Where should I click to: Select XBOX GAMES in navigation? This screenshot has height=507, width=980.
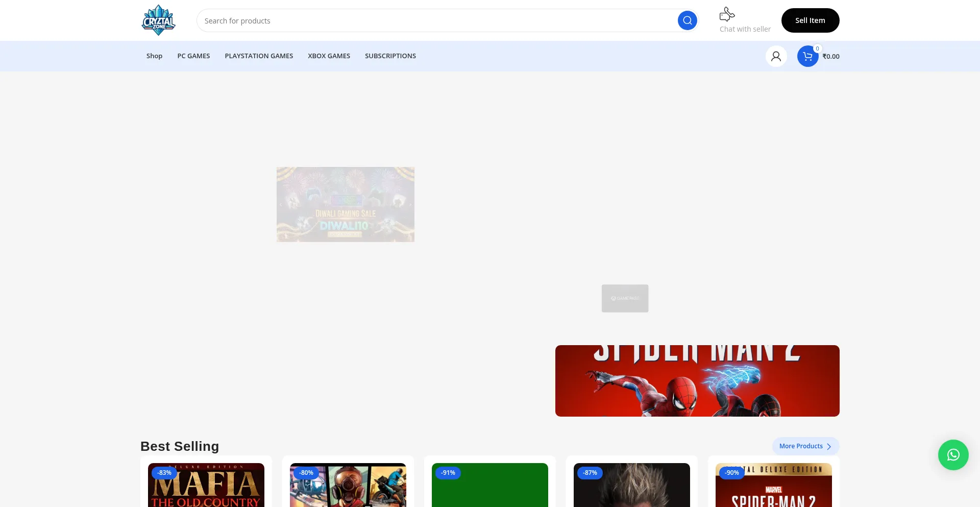pyautogui.click(x=329, y=56)
